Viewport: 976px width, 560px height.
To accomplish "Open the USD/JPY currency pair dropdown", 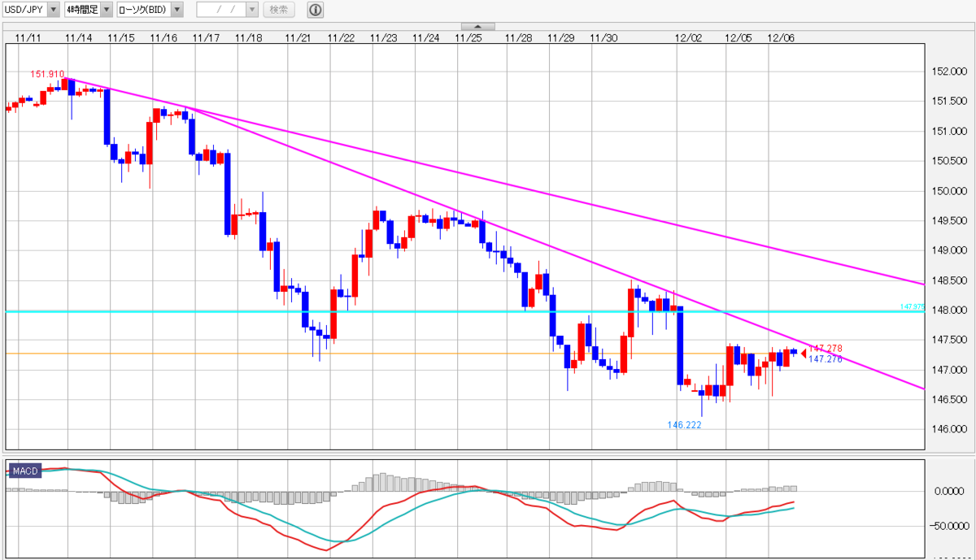I will [31, 10].
